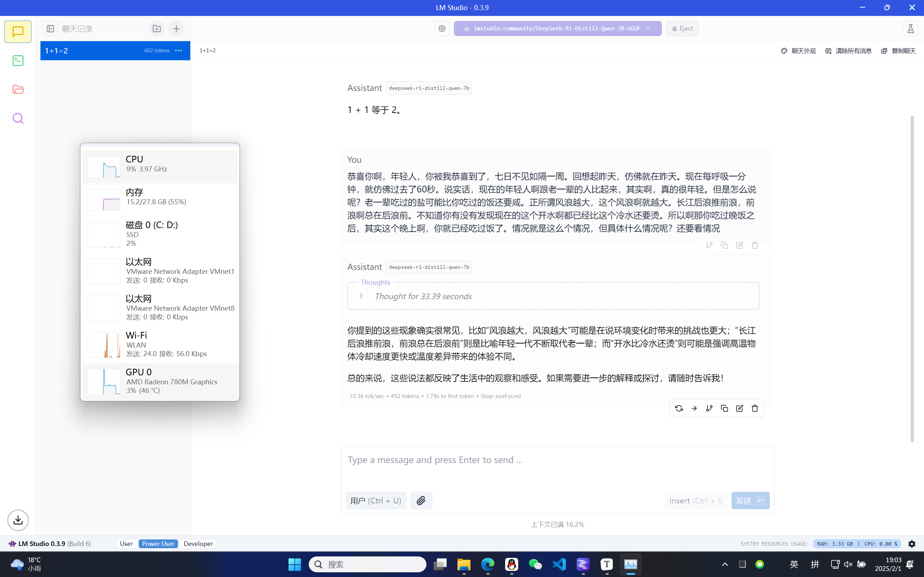Click the continue response arrow icon
924x577 pixels.
694,408
